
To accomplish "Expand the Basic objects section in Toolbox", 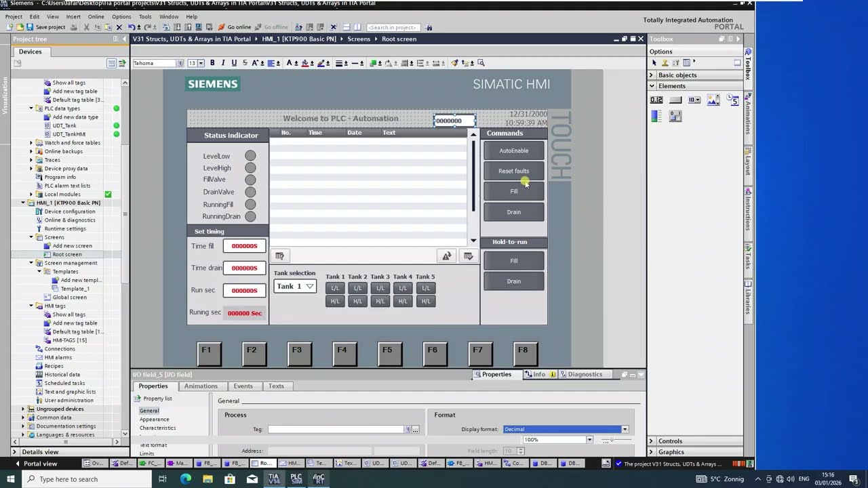I will coord(652,75).
